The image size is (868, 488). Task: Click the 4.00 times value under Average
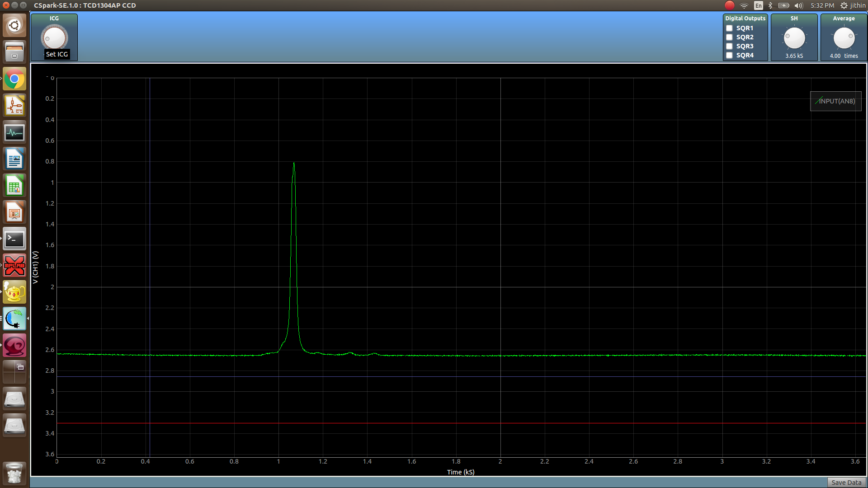click(844, 56)
